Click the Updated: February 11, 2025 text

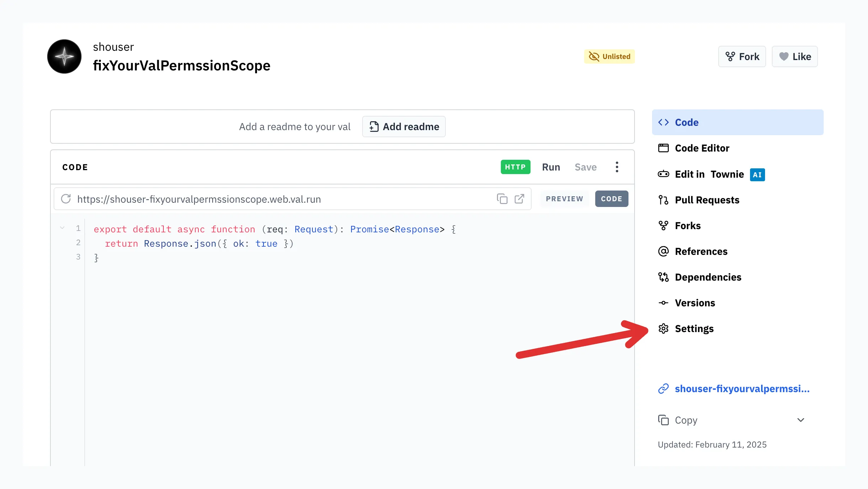click(712, 444)
